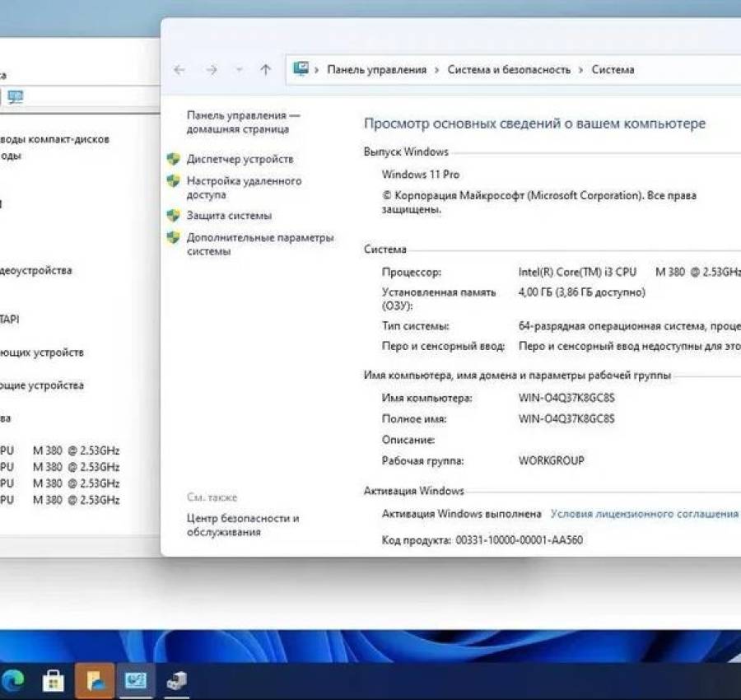This screenshot has height=700, width=741.
Task: Go up one level with up arrow
Action: pos(266,70)
